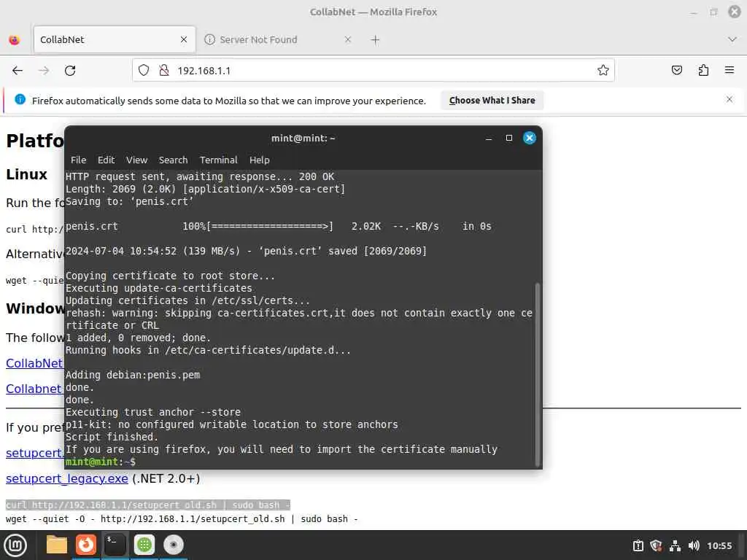Screen dimensions: 747x560
Task: Click the first CollabNet certificate link
Action: click(x=34, y=363)
